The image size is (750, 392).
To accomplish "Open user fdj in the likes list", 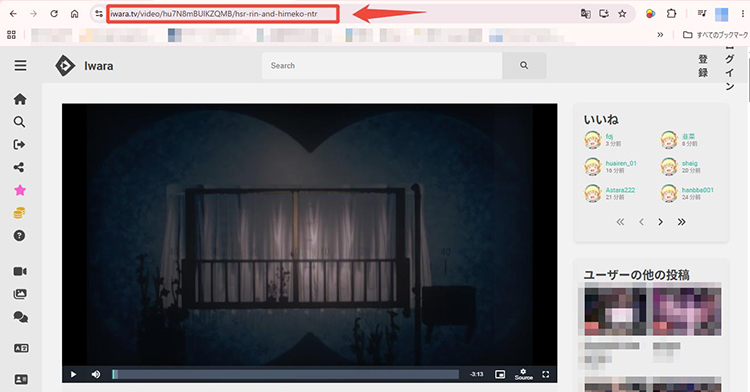I will click(609, 137).
